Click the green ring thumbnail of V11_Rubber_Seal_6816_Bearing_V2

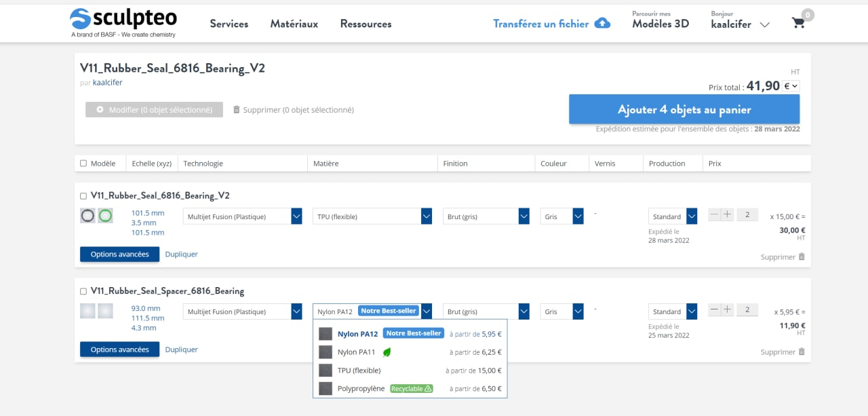point(105,216)
